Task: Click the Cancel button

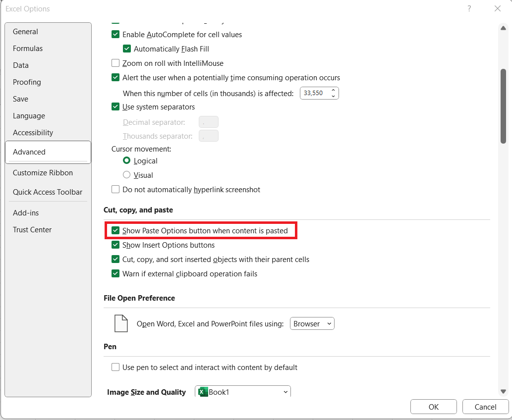Action: pyautogui.click(x=485, y=407)
